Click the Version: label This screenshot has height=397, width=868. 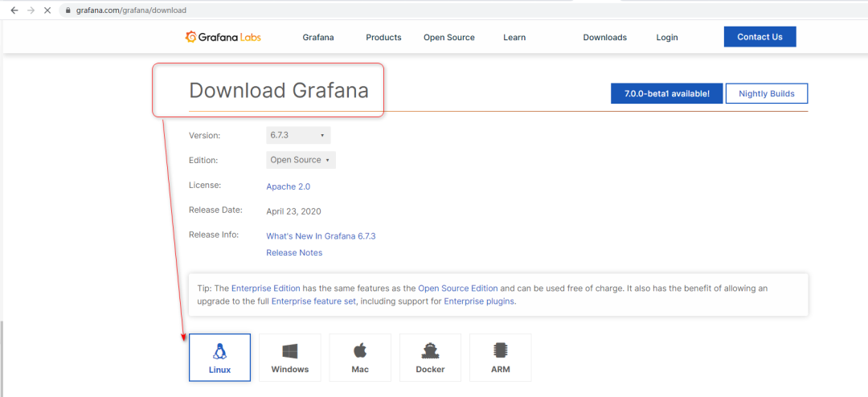click(x=205, y=135)
